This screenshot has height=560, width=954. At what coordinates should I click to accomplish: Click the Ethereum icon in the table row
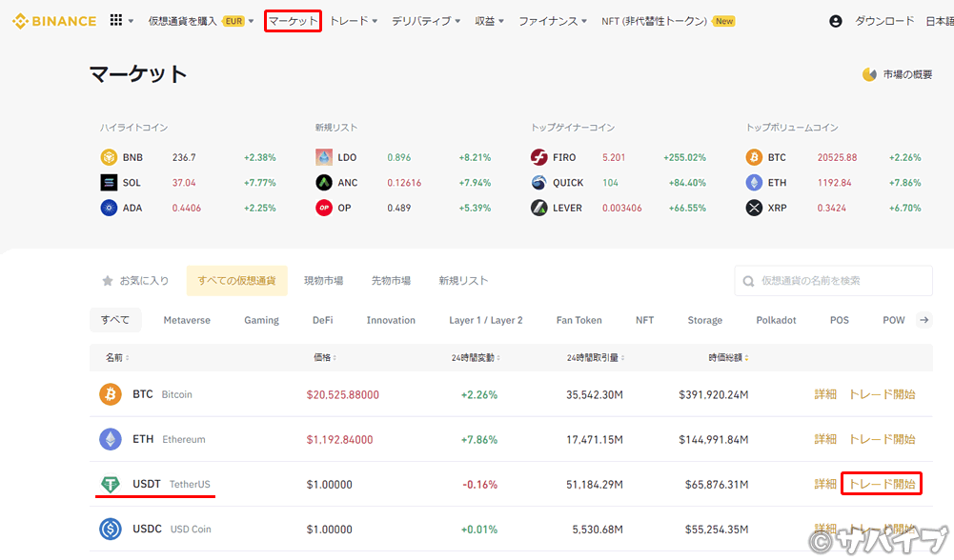111,439
